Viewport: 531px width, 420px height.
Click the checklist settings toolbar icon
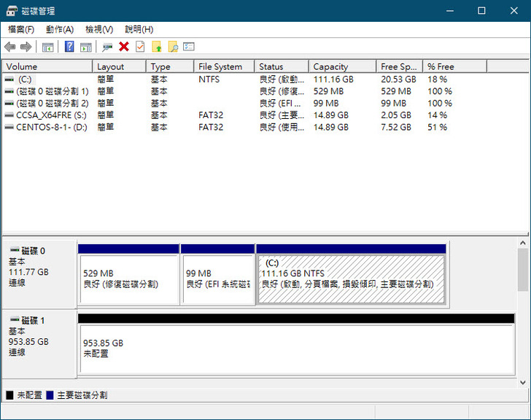[189, 47]
